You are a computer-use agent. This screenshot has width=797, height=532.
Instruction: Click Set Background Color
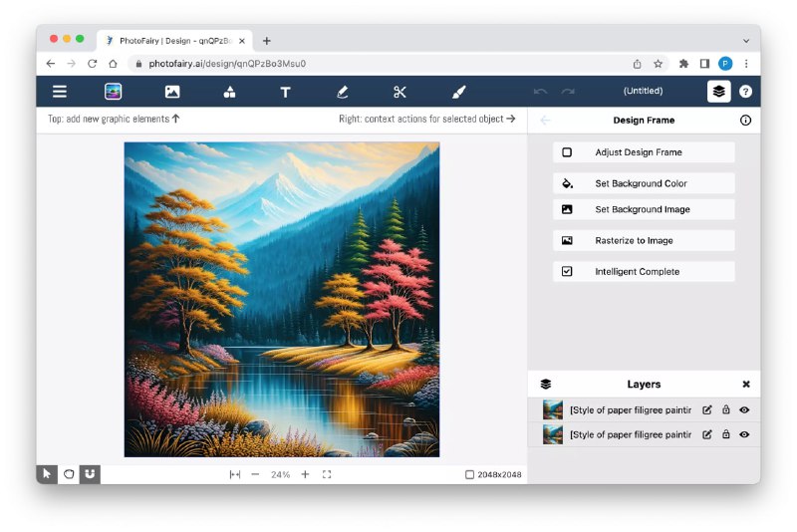tap(644, 183)
